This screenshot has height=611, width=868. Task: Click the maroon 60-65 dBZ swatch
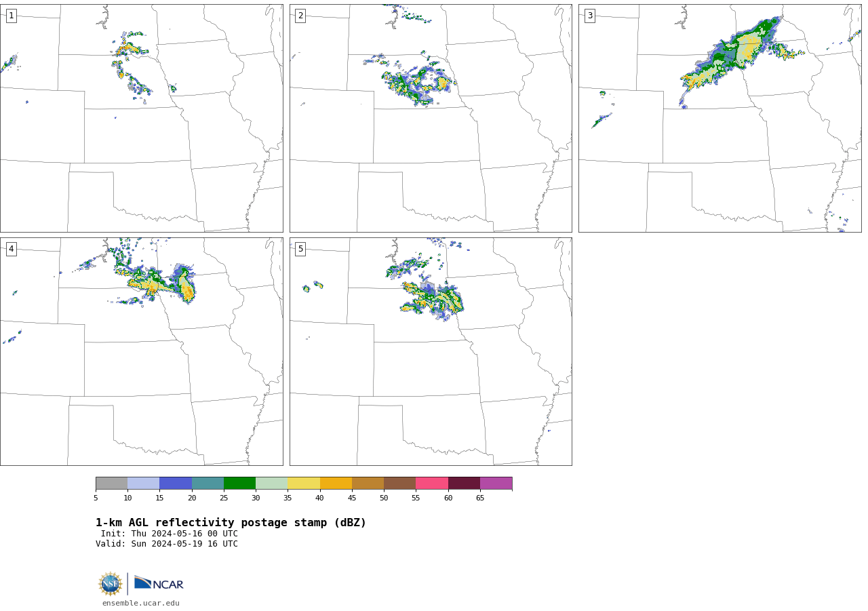464,484
